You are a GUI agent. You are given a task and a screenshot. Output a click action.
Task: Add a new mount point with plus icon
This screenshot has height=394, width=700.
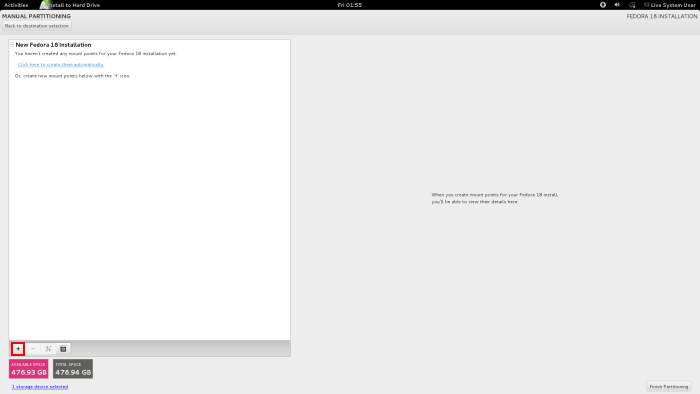18,349
